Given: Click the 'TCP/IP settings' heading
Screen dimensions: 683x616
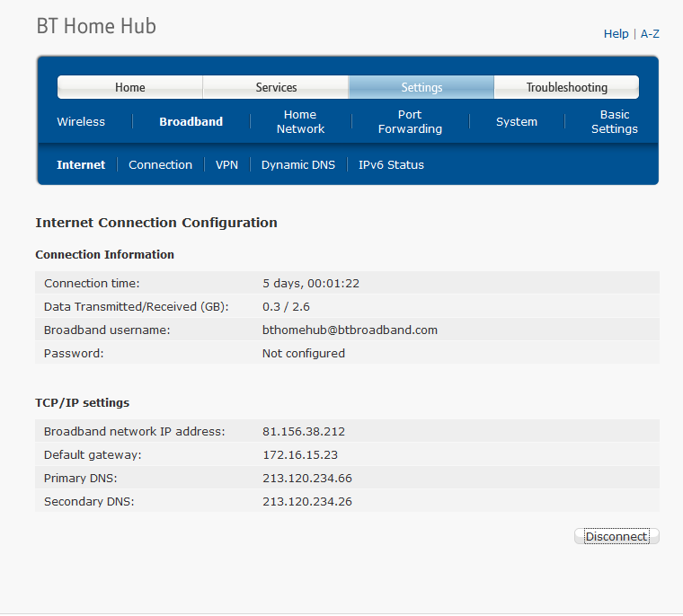Looking at the screenshot, I should click(83, 402).
